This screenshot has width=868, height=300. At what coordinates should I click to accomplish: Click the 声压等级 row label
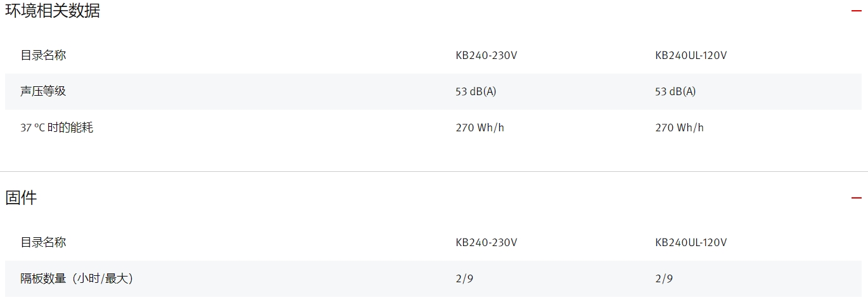43,91
